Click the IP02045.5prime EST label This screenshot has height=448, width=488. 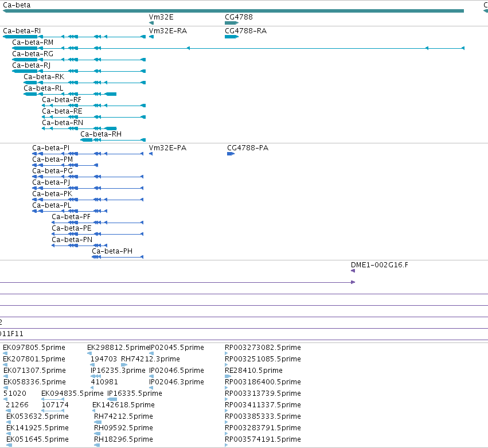click(177, 348)
